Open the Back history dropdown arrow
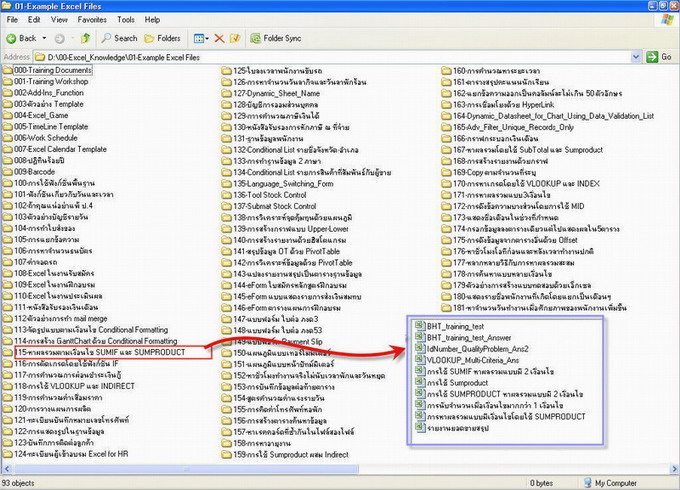 [44, 38]
